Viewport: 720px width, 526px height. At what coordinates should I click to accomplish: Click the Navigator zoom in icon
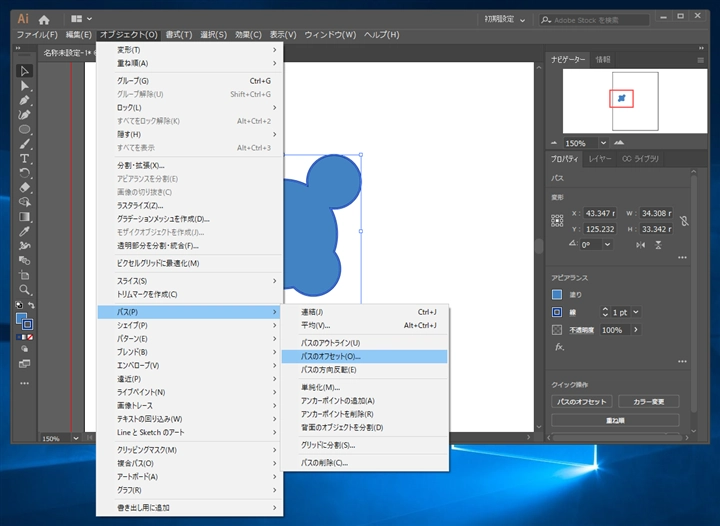[x=619, y=143]
